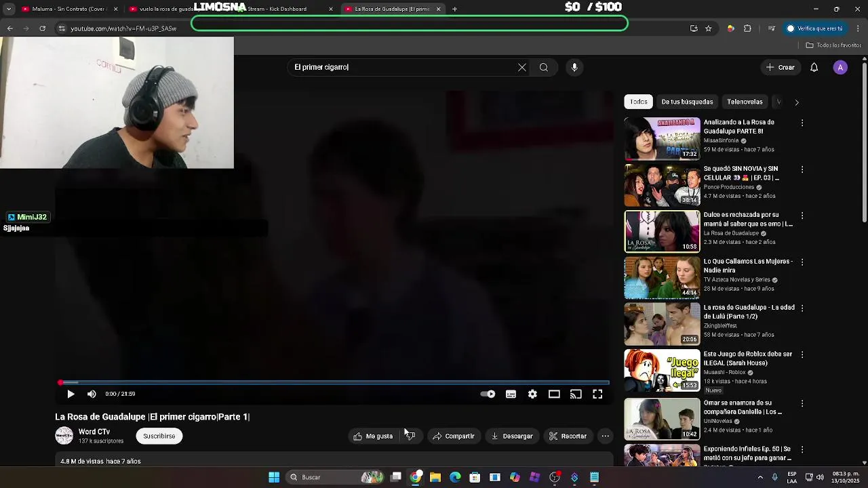Click the Descargar button
This screenshot has width=868, height=488.
point(512,436)
